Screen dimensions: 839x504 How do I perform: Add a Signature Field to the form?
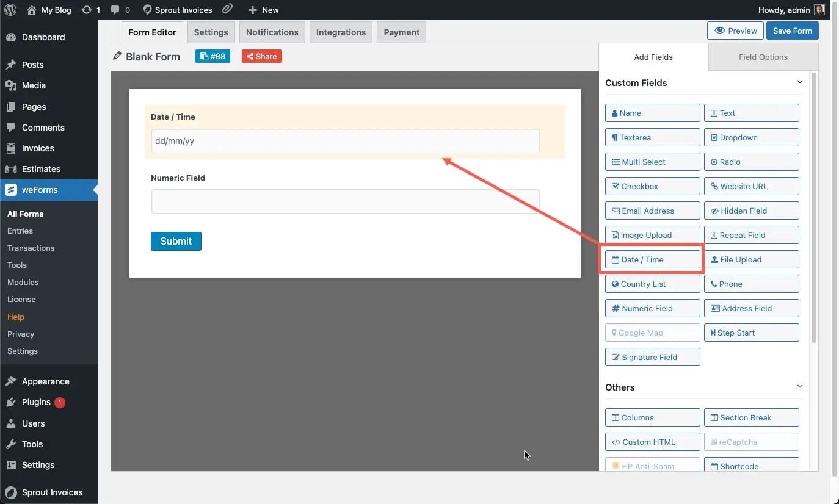click(652, 357)
